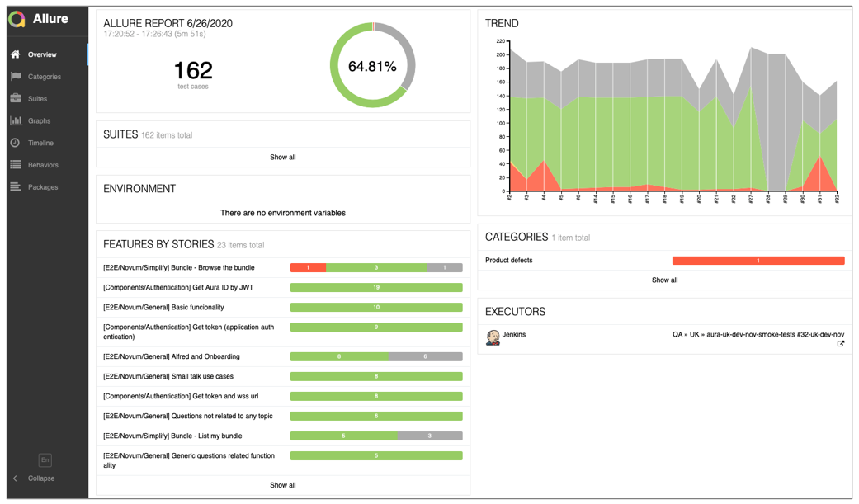This screenshot has height=504, width=859.
Task: Open Timeline via the clock icon
Action: pos(16,143)
